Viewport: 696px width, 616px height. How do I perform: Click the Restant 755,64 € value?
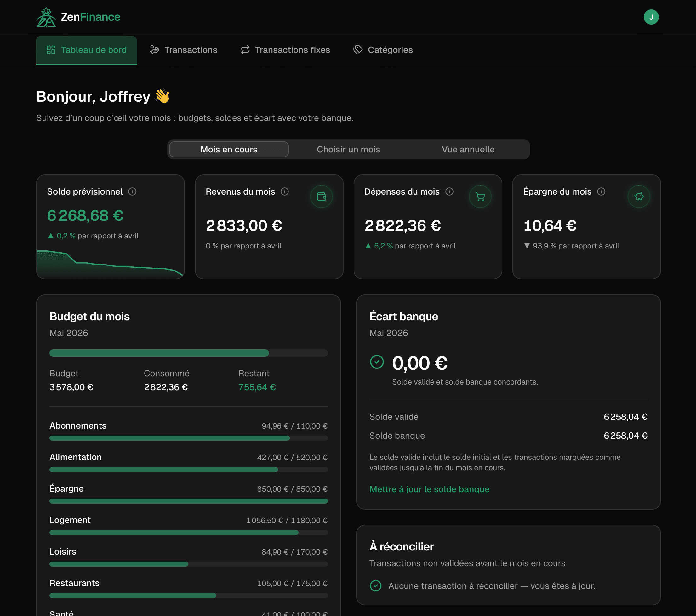click(x=257, y=387)
